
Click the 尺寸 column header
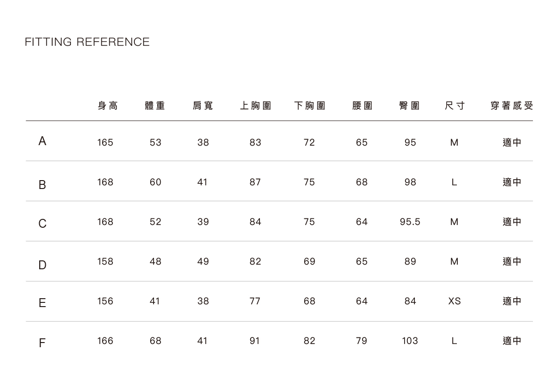(455, 106)
